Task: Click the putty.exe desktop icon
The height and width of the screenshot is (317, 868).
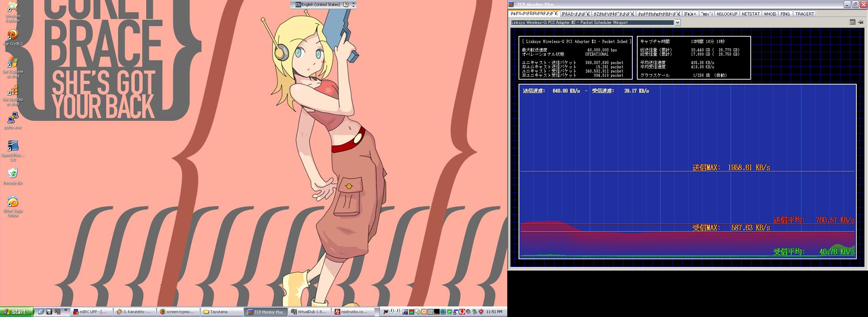Action: coord(13,121)
